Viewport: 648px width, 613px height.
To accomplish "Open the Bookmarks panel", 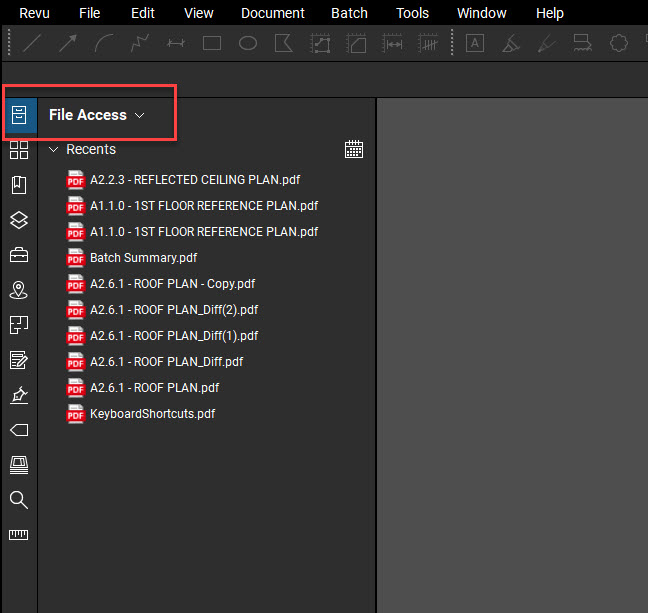I will click(19, 185).
